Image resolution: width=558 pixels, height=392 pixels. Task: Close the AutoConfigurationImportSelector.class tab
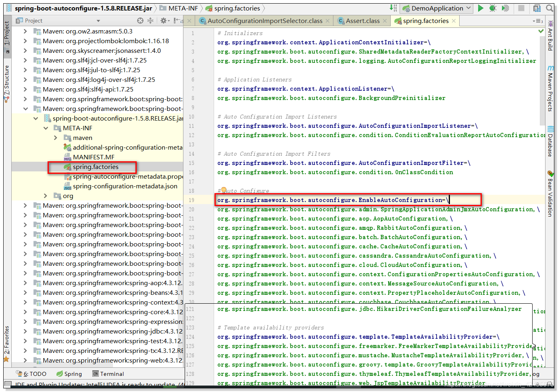coord(327,21)
